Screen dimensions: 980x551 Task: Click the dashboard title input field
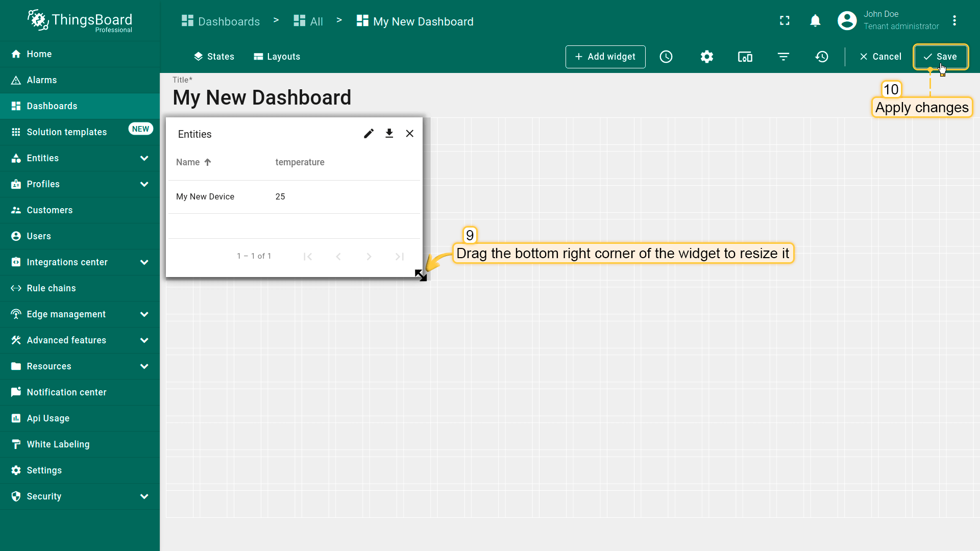point(262,98)
